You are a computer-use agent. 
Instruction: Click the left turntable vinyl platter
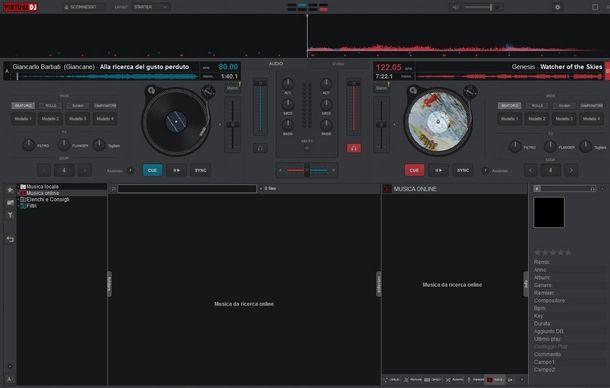tap(176, 122)
